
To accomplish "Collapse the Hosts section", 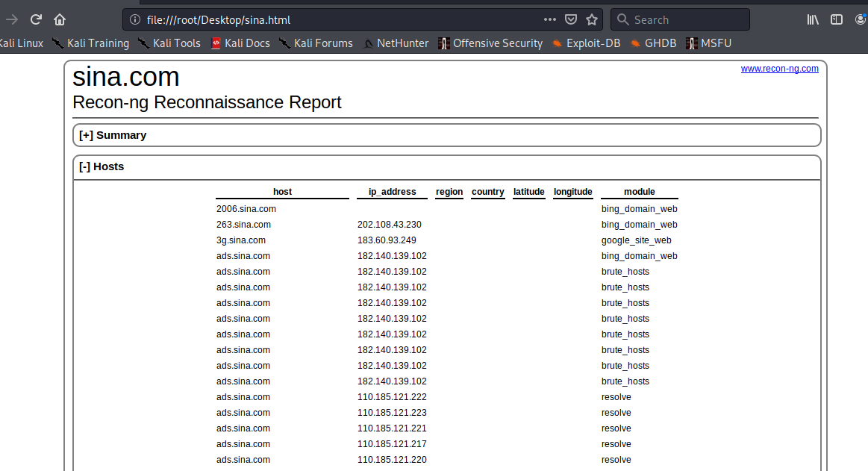I will pyautogui.click(x=102, y=166).
